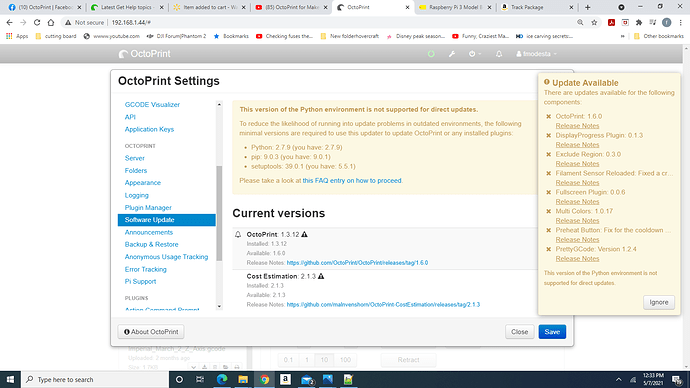Click the green connection status icon
Viewport: 690px width, 388px height.
tap(431, 54)
